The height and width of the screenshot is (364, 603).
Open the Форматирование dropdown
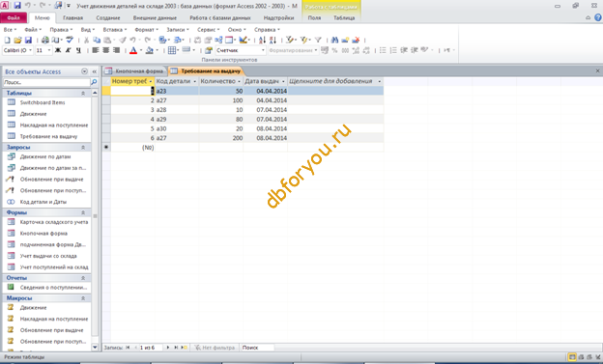coord(316,50)
